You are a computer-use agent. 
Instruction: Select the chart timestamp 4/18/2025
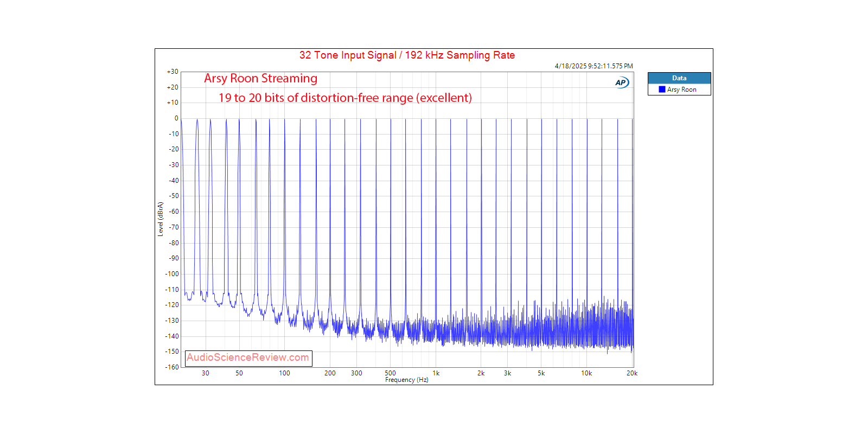[593, 66]
